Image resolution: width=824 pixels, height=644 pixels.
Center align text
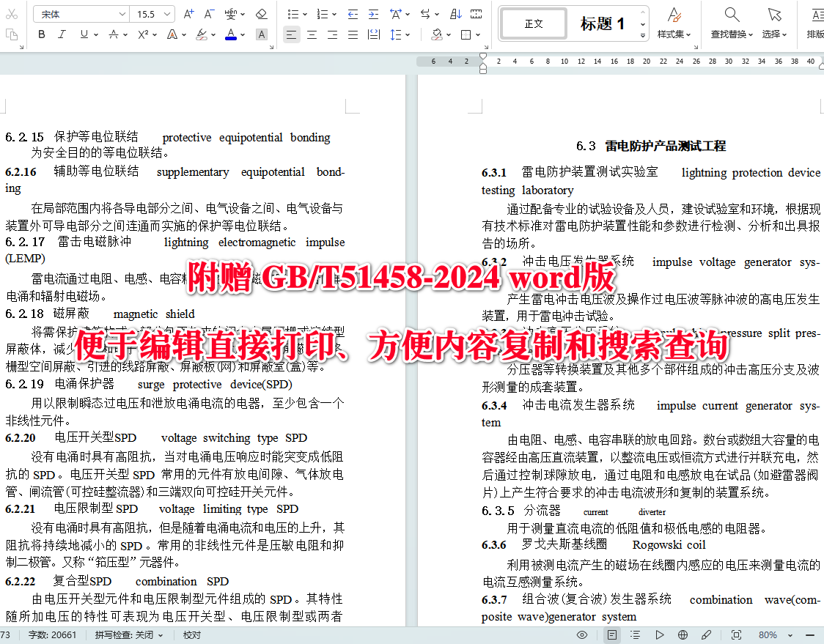tap(312, 34)
